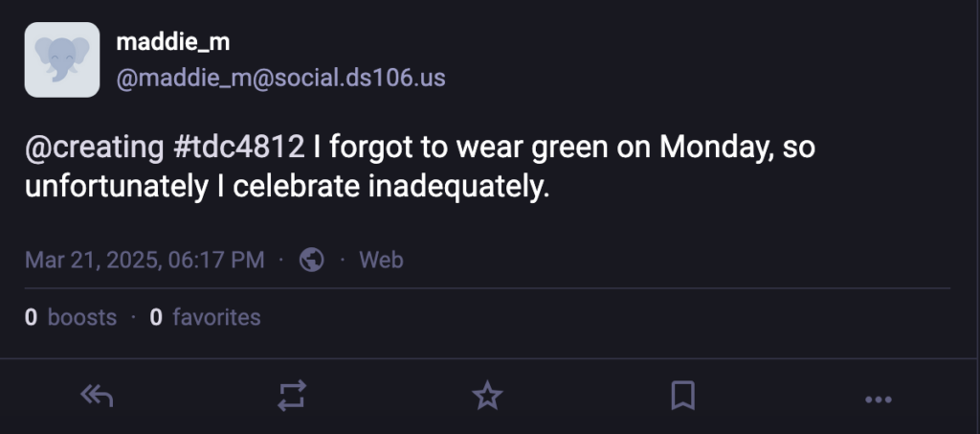Click the 0 count beside boosts
This screenshot has height=434, width=980.
point(32,317)
